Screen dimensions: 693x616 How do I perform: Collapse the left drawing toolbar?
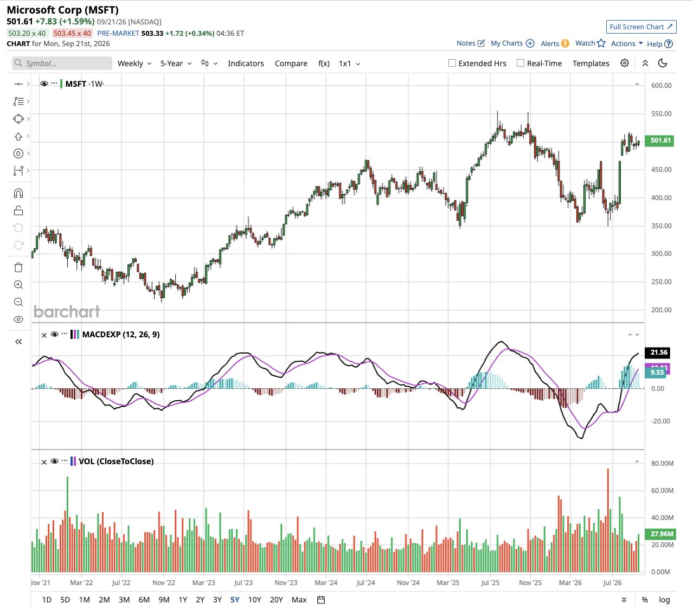click(18, 342)
